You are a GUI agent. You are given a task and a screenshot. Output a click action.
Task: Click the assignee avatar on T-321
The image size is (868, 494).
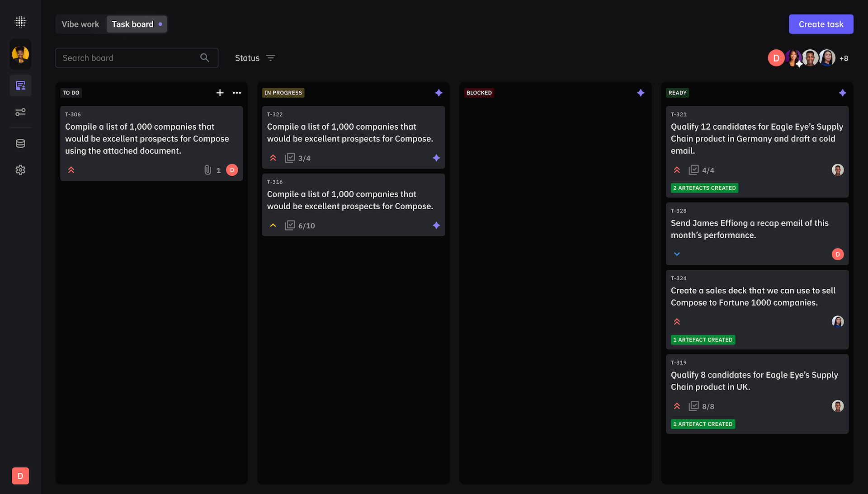coord(838,170)
